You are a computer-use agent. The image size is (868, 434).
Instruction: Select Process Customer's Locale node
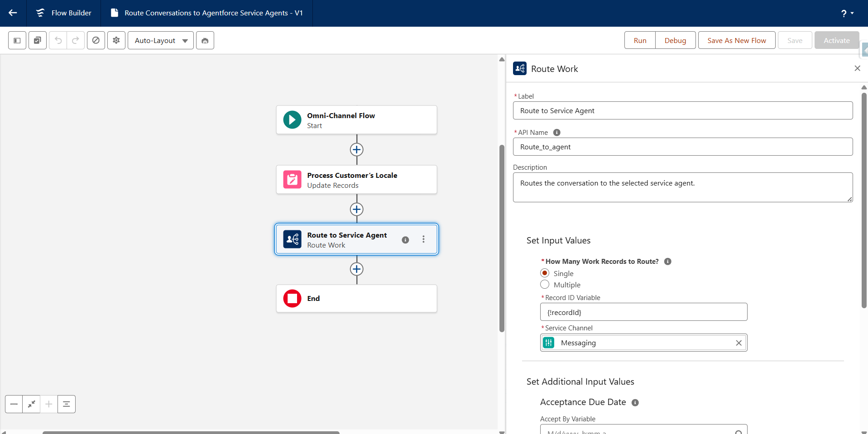click(x=356, y=180)
